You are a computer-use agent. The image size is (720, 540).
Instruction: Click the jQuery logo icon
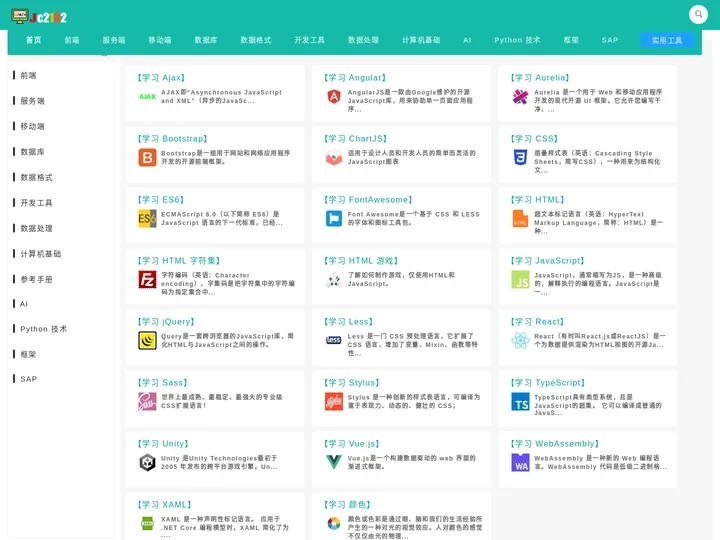tap(147, 341)
